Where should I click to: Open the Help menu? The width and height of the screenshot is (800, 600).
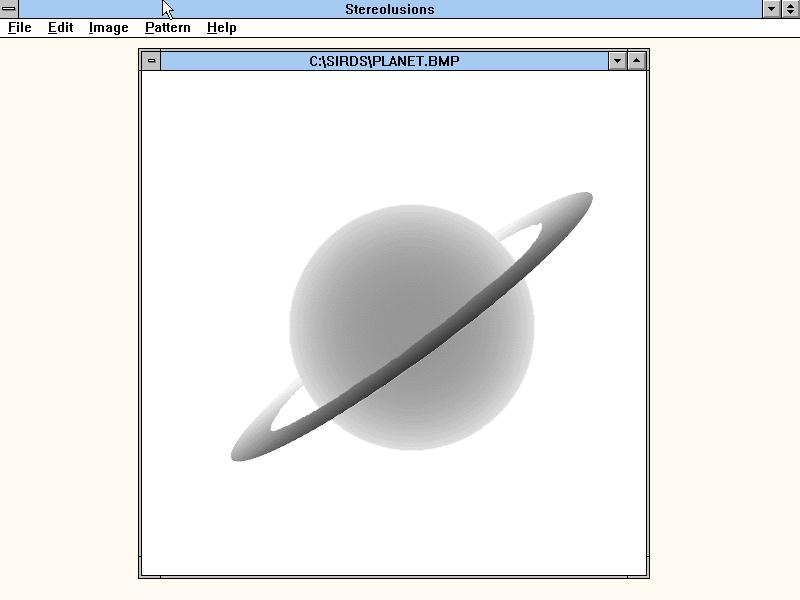pyautogui.click(x=221, y=28)
